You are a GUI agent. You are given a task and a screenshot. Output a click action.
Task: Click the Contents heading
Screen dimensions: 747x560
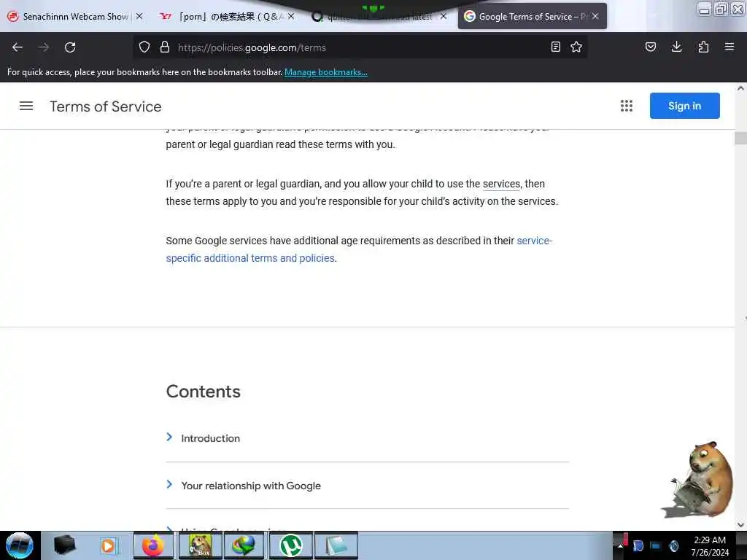(204, 392)
